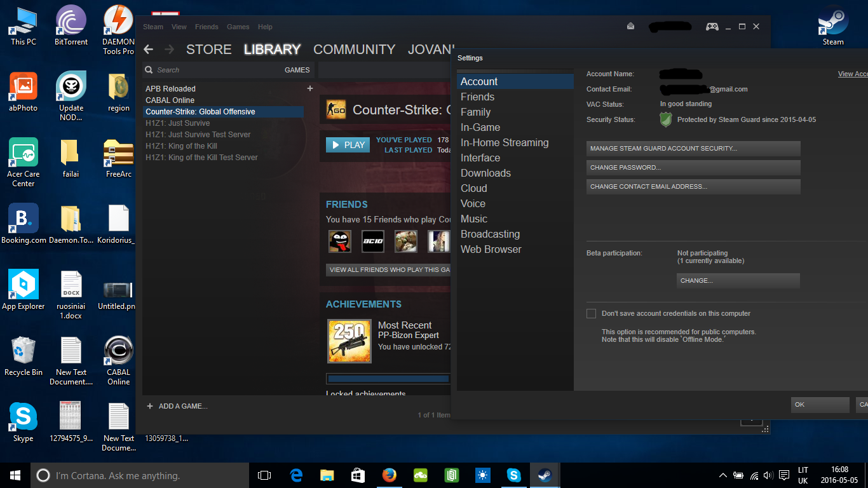
Task: Confirm settings with OK button
Action: pyautogui.click(x=820, y=405)
